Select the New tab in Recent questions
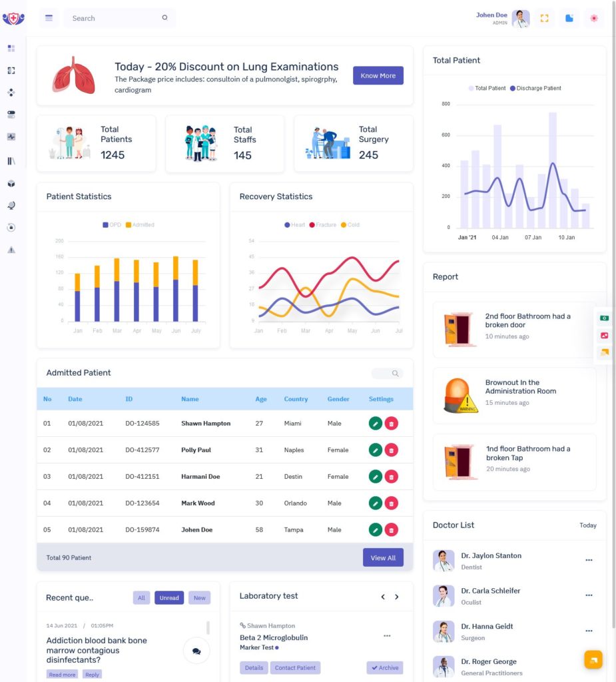The image size is (616, 682). click(x=199, y=597)
